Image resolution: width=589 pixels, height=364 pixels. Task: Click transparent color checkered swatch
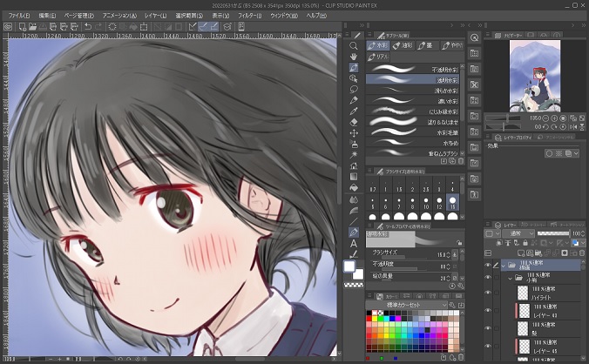(x=354, y=285)
